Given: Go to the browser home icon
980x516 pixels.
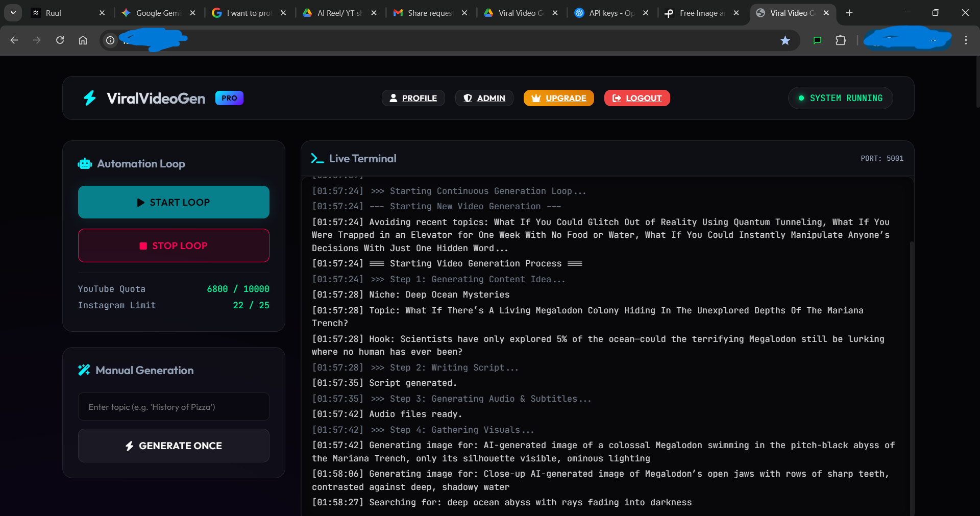Looking at the screenshot, I should (83, 40).
